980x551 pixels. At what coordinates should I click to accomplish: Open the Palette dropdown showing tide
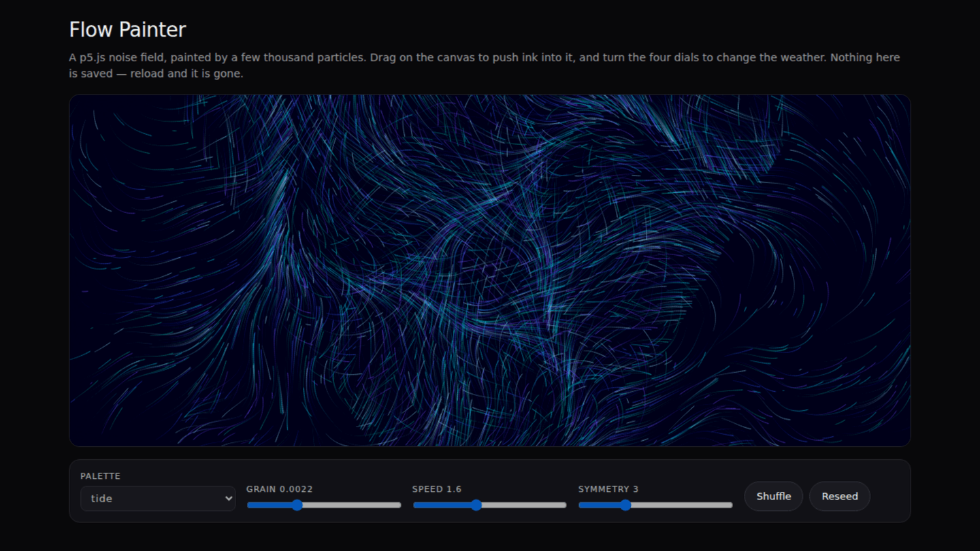158,498
